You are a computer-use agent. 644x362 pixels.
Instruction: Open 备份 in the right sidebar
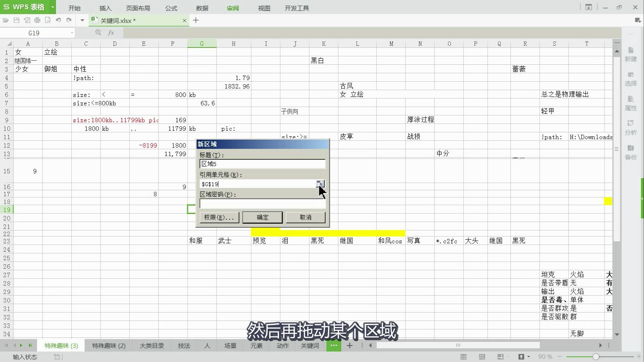[x=631, y=152]
